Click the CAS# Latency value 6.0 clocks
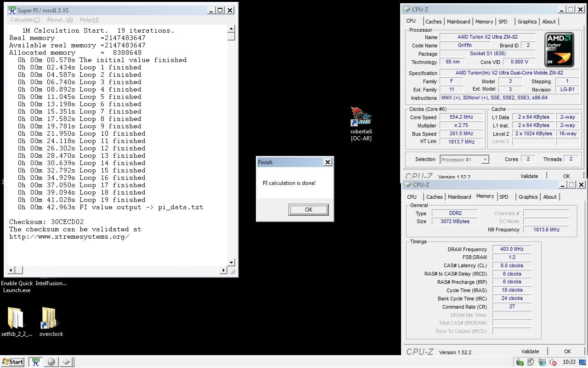588x368 pixels. 512,265
